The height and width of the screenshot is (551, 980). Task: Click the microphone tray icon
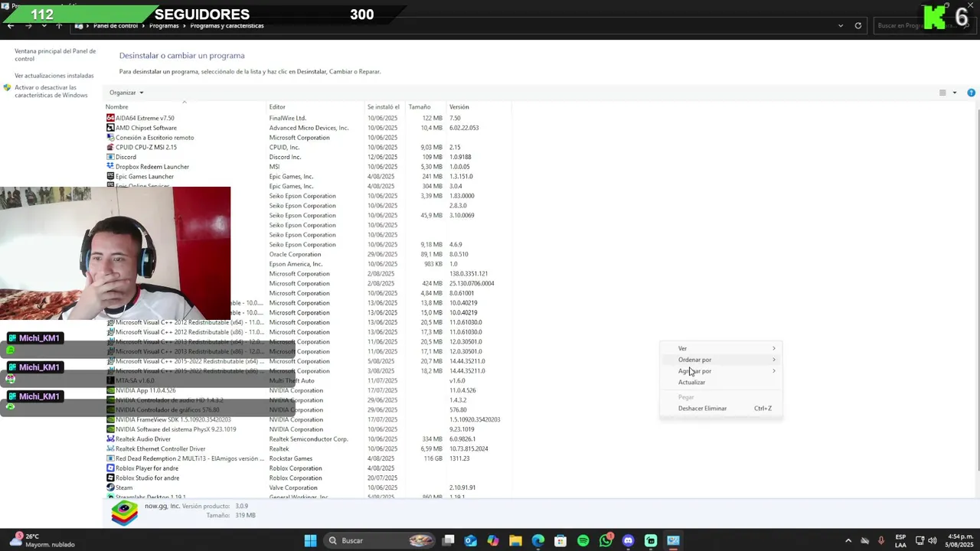[x=881, y=540]
